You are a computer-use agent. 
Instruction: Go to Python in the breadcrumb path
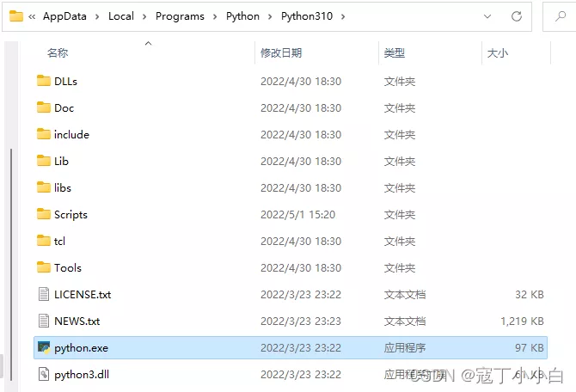pos(242,16)
